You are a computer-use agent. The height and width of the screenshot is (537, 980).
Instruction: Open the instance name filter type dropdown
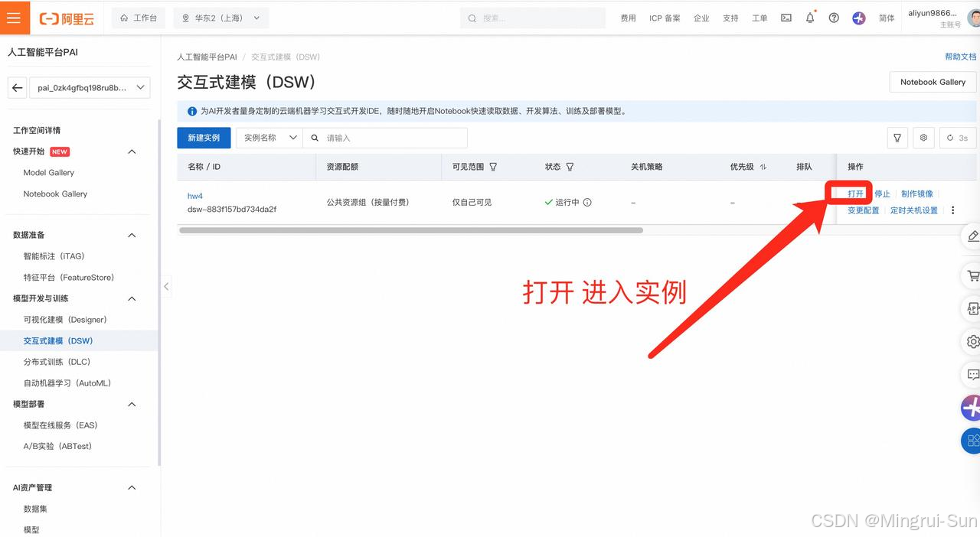click(x=269, y=138)
